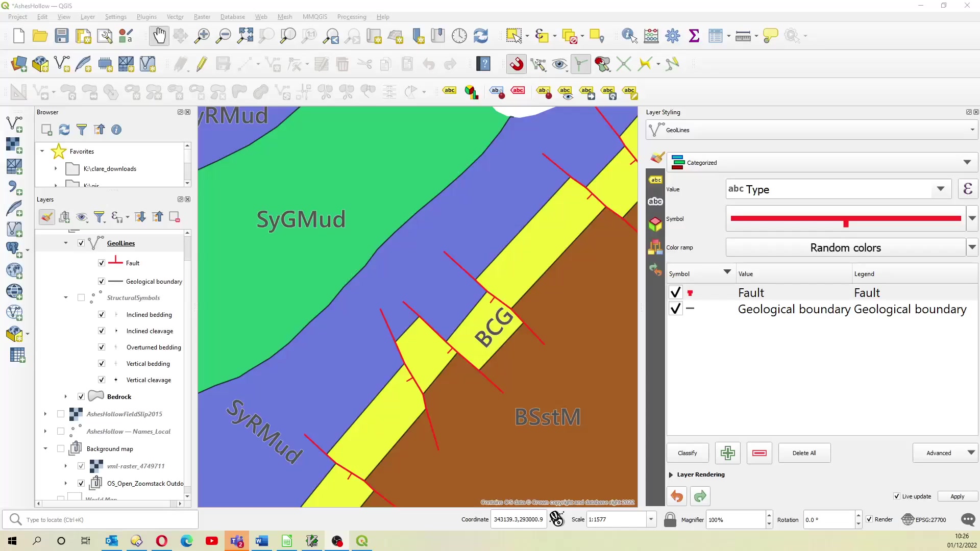Viewport: 980px width, 551px height.
Task: Click the Classify button
Action: pos(687,453)
